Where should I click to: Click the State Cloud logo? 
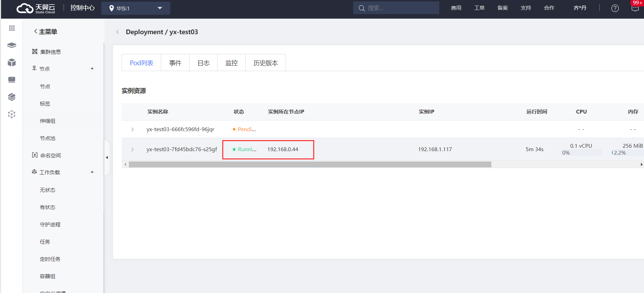click(x=36, y=8)
